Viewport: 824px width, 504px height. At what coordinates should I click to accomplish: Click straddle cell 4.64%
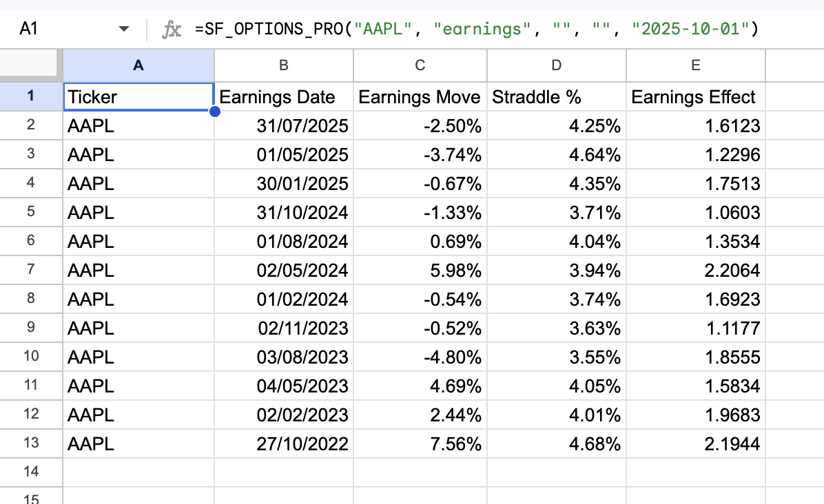[x=557, y=154]
